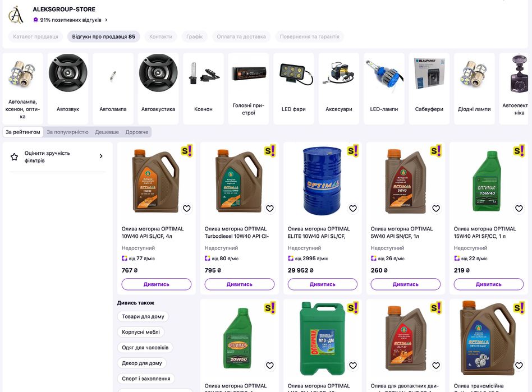Favorite the OPTIMAL ELITE 10W40 barrel

point(353,209)
